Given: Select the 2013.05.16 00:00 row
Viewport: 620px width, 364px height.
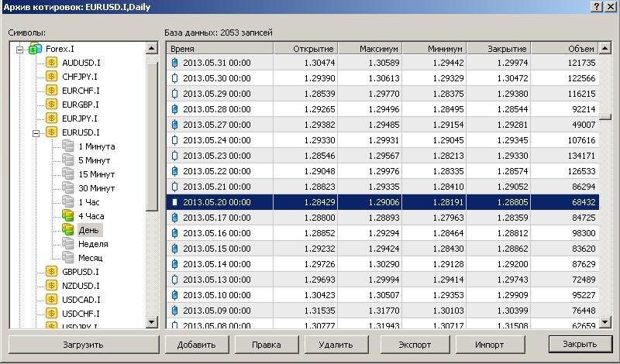Looking at the screenshot, I should coord(383,233).
